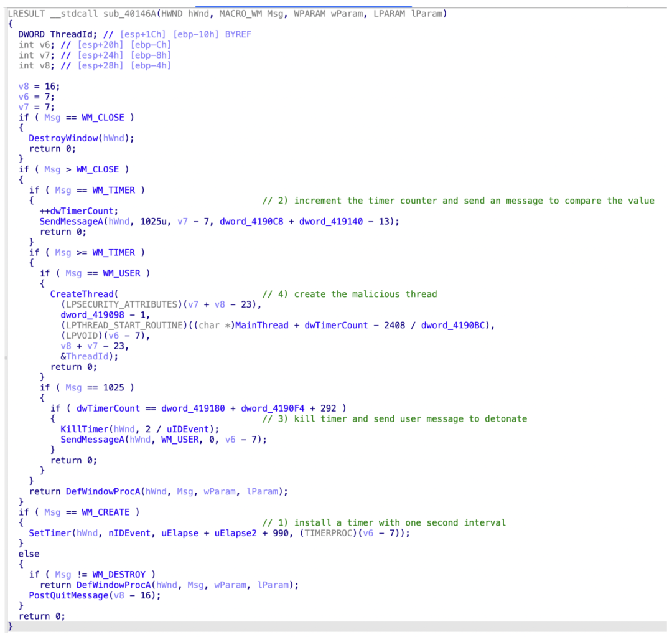Click dwTimerCount in the ++dwTimerCount statement

click(x=82, y=211)
